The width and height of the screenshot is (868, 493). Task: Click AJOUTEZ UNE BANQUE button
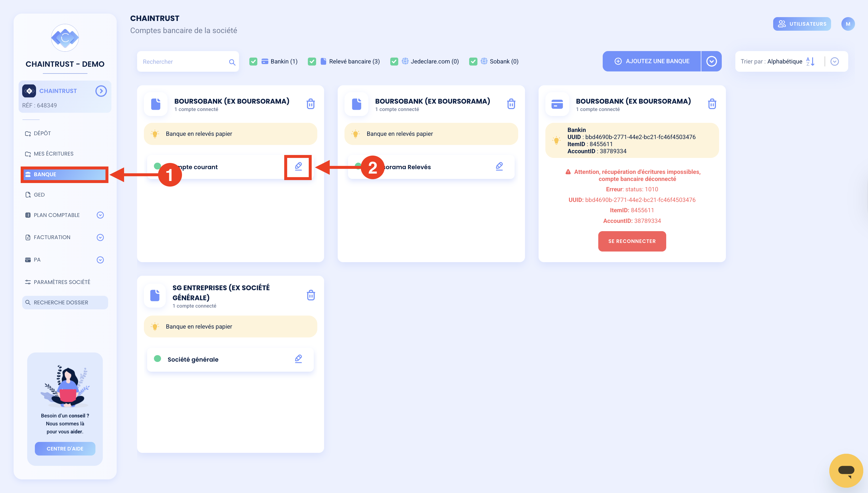(651, 61)
